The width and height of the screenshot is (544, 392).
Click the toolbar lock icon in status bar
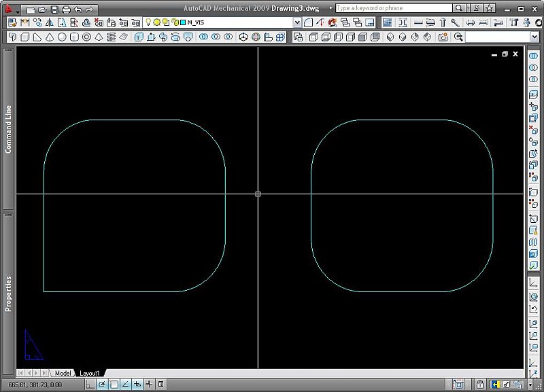(480, 384)
